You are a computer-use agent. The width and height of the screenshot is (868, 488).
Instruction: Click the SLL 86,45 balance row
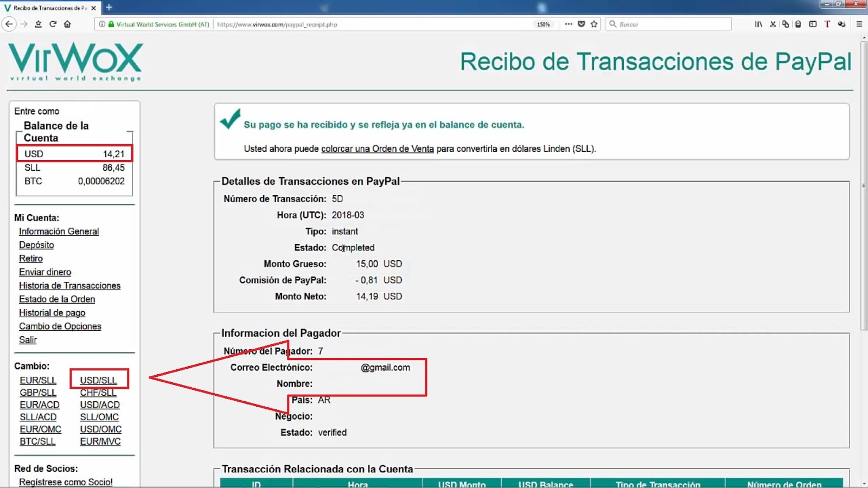[x=74, y=168]
